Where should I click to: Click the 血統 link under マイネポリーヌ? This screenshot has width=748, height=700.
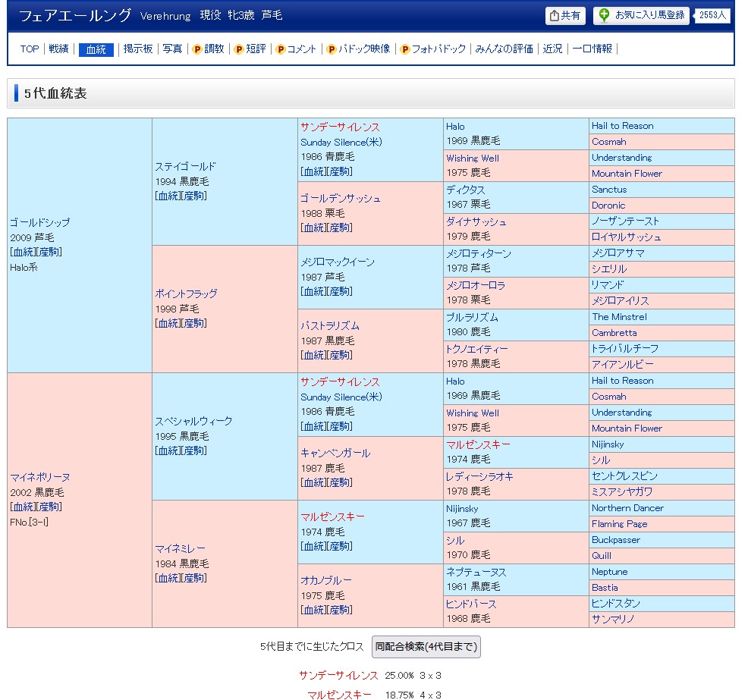[x=24, y=507]
